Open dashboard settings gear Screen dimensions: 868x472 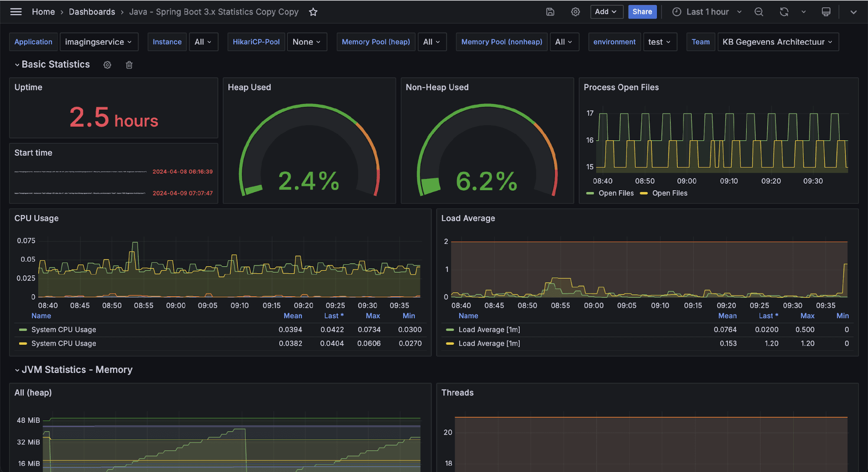tap(575, 12)
